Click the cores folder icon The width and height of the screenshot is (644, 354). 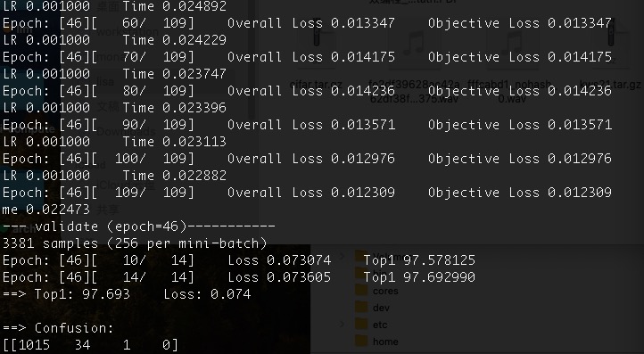pyautogui.click(x=361, y=290)
